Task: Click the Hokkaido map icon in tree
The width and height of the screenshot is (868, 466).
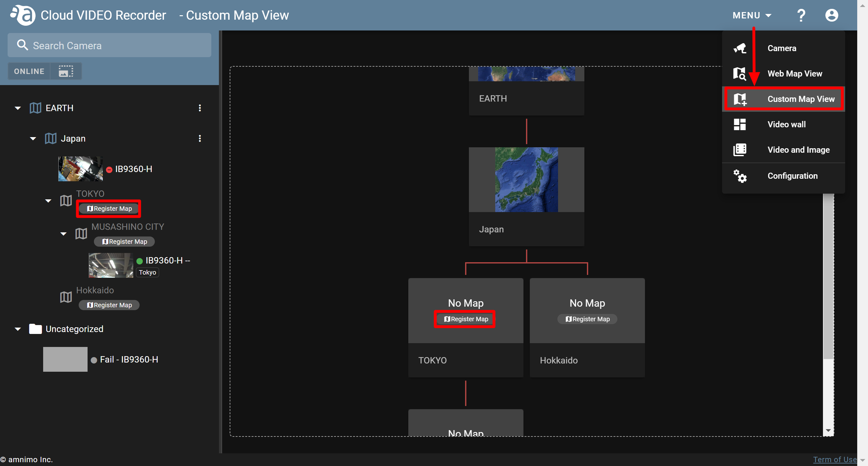Action: [66, 297]
